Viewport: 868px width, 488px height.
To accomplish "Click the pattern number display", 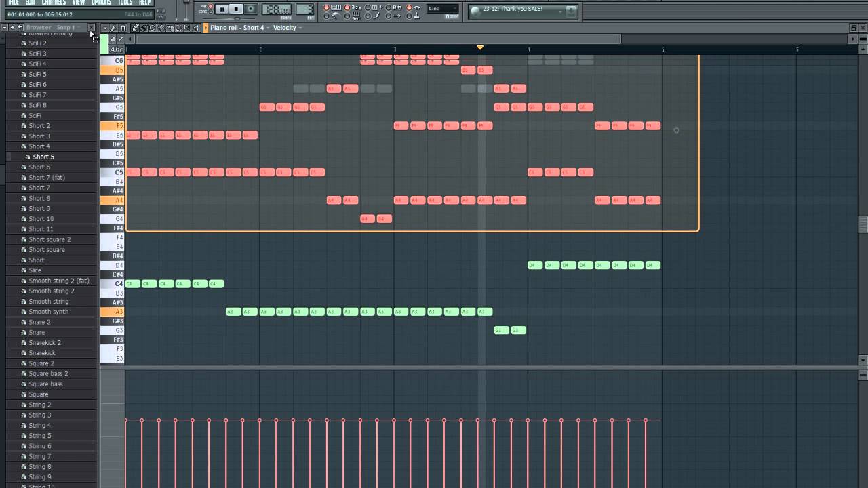I will click(x=305, y=9).
